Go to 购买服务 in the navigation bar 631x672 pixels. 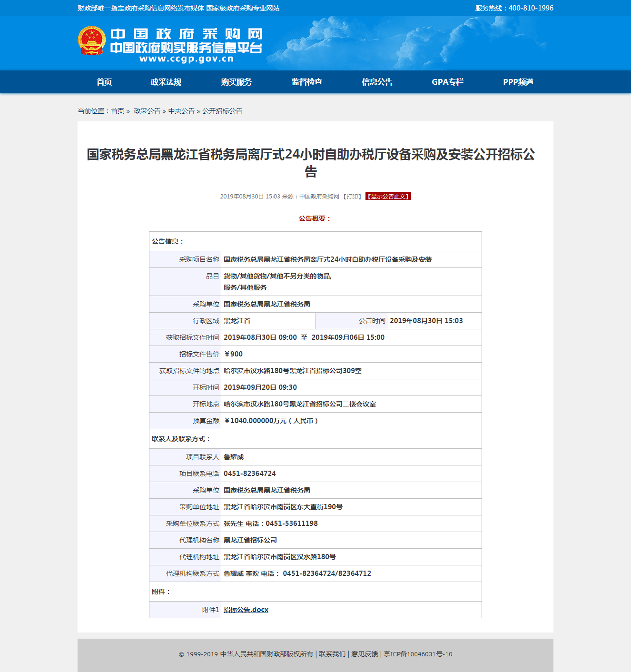pos(237,82)
